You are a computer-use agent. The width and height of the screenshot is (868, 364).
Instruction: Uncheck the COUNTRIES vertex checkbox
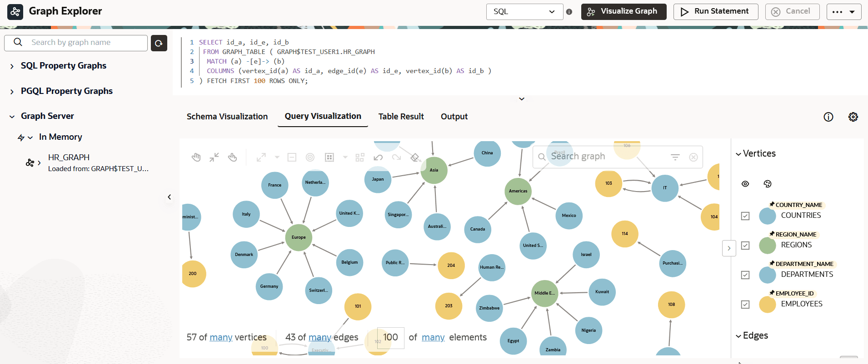point(745,216)
